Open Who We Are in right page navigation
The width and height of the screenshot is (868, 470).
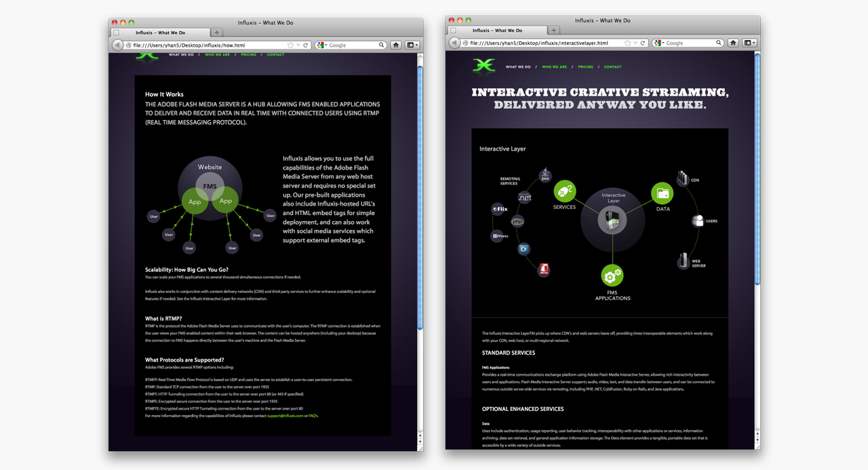(x=554, y=67)
